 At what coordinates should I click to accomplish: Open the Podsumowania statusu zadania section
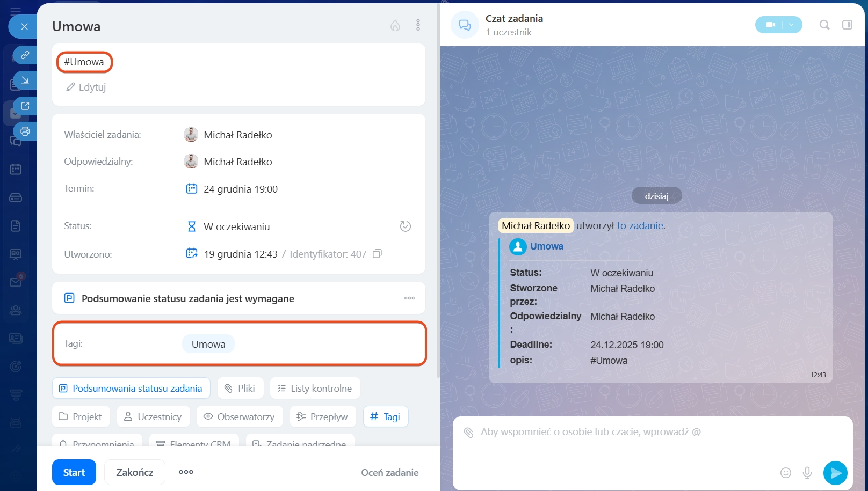coord(131,388)
